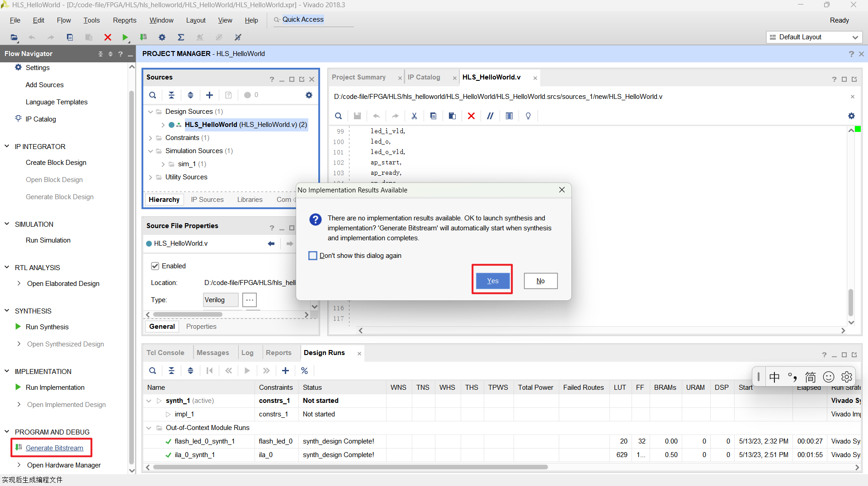Collapse all in Sources panel toolbar
The image size is (868, 486).
pos(171,95)
